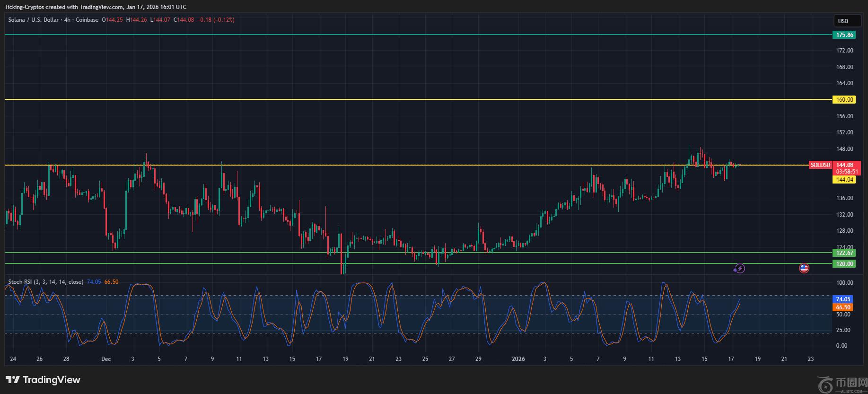Click the TradingView logo at bottom left
Image resolution: width=868 pixels, height=394 pixels.
[x=43, y=380]
